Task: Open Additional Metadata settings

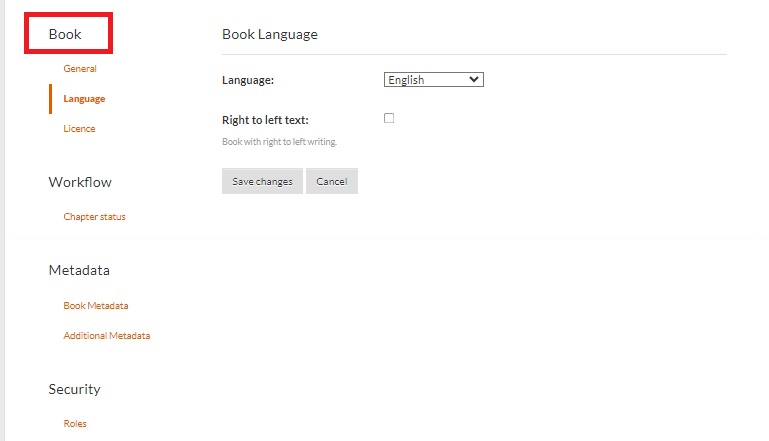Action: pos(107,336)
